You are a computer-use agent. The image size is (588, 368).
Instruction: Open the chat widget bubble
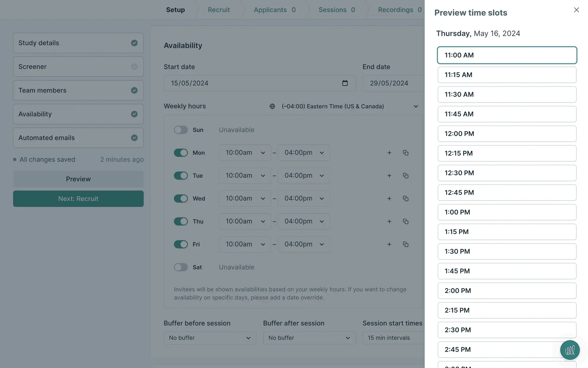pos(570,350)
